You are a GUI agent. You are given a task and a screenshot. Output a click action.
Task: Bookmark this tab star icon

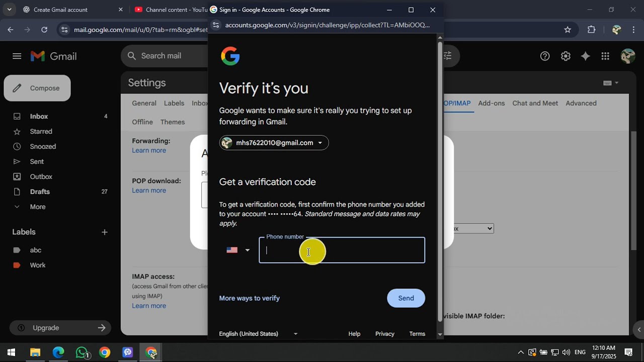568,30
